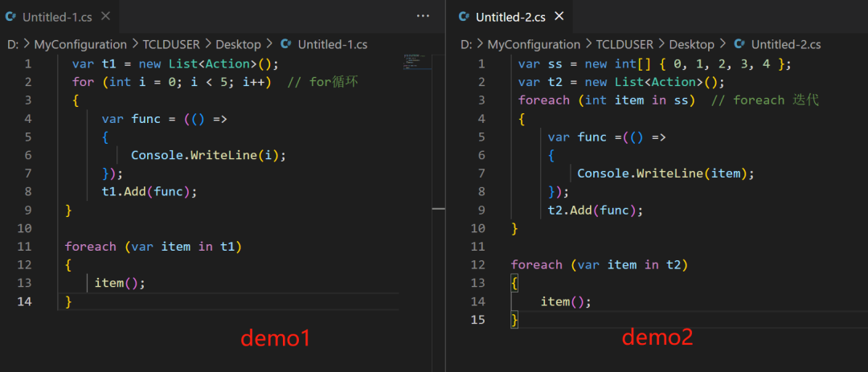868x372 pixels.
Task: Close the Untitled-2.cs tab
Action: (x=559, y=16)
